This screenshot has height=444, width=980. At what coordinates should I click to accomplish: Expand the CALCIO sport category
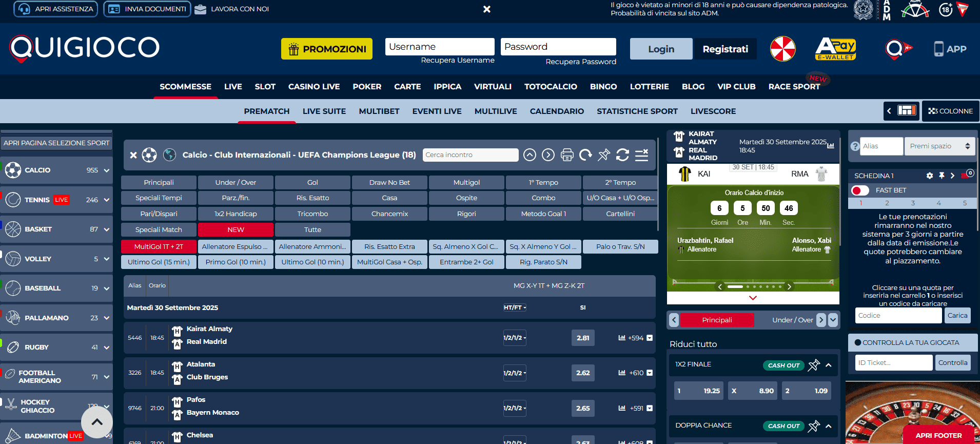pos(107,170)
